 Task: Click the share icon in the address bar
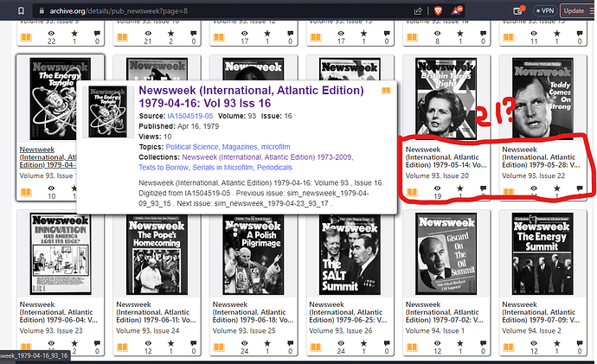(x=418, y=11)
